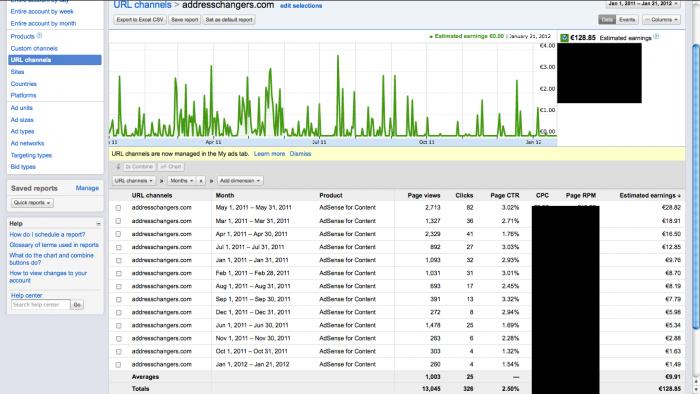Open the Learn more link in the notice

click(x=270, y=154)
